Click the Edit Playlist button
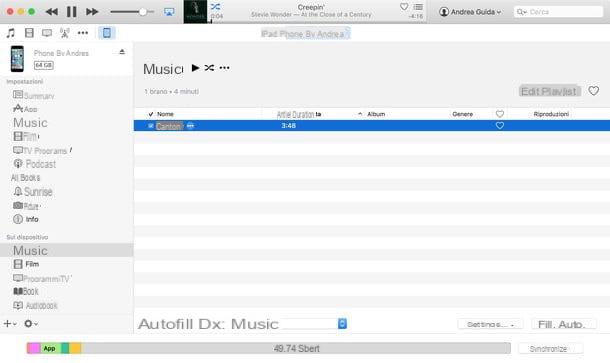Screen dimensions: 610x363 click(549, 91)
